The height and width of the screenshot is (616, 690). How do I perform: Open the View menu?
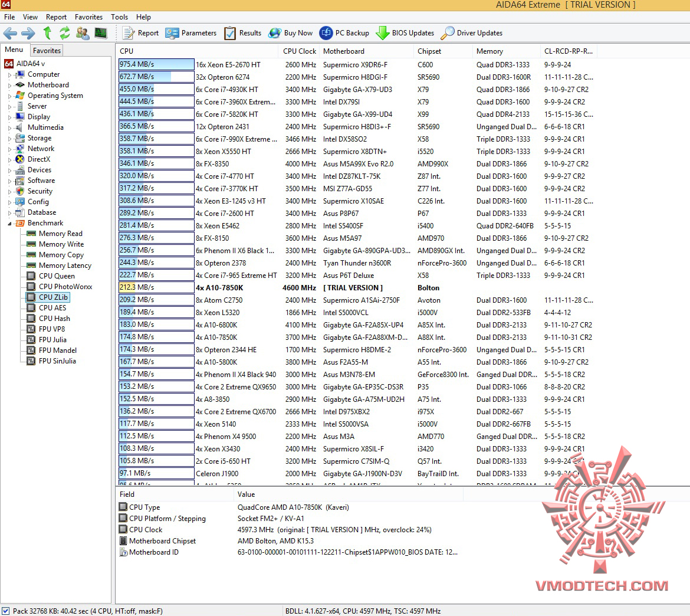(30, 17)
